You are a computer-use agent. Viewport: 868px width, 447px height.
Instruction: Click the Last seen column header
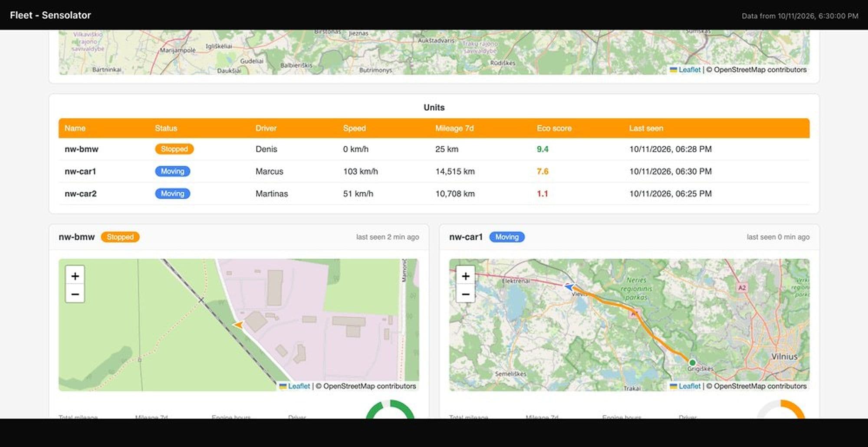coord(646,128)
